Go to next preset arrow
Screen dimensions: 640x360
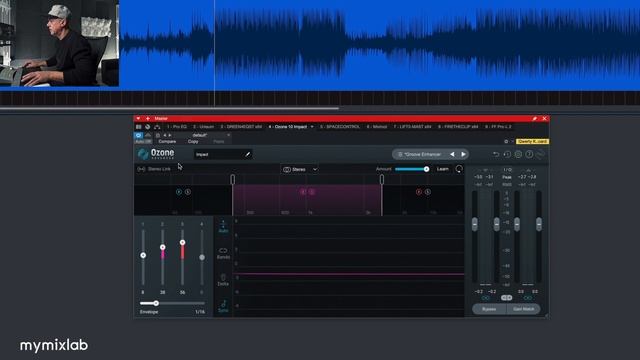(x=463, y=154)
